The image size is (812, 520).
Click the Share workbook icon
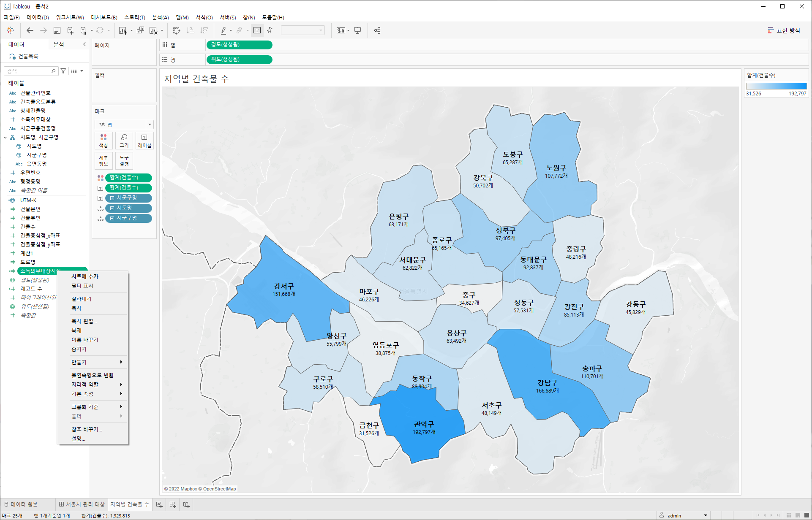(x=377, y=30)
